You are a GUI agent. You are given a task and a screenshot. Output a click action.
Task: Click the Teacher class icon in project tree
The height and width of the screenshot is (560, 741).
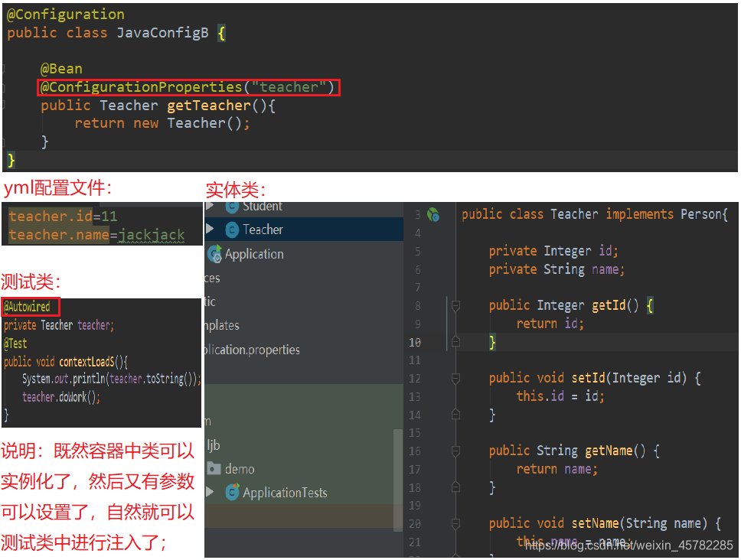click(231, 230)
